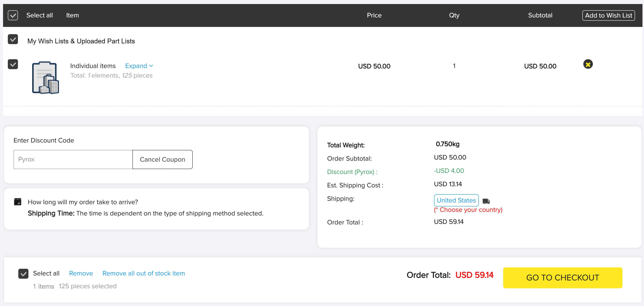Click the Discount (Pyrox) label
644x306 pixels.
click(352, 172)
